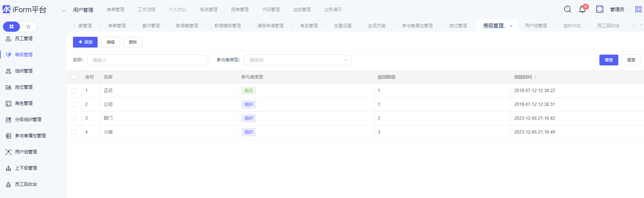This screenshot has width=644, height=198.
Task: Close the 等级管理 tab
Action: coord(511,26)
